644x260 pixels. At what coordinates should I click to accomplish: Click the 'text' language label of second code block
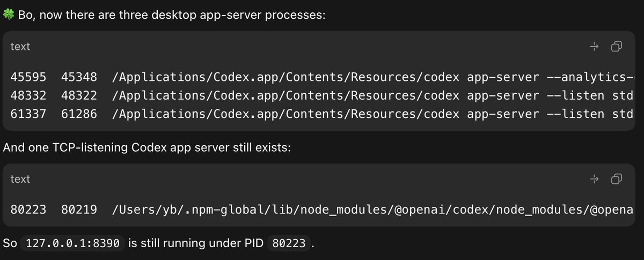[x=20, y=179]
